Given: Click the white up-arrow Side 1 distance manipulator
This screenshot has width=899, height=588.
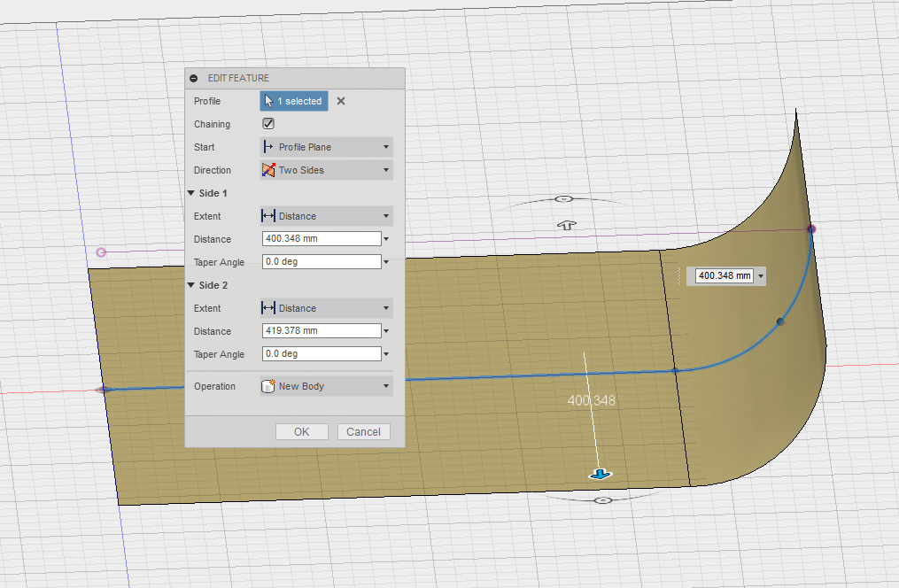Looking at the screenshot, I should coord(567,225).
